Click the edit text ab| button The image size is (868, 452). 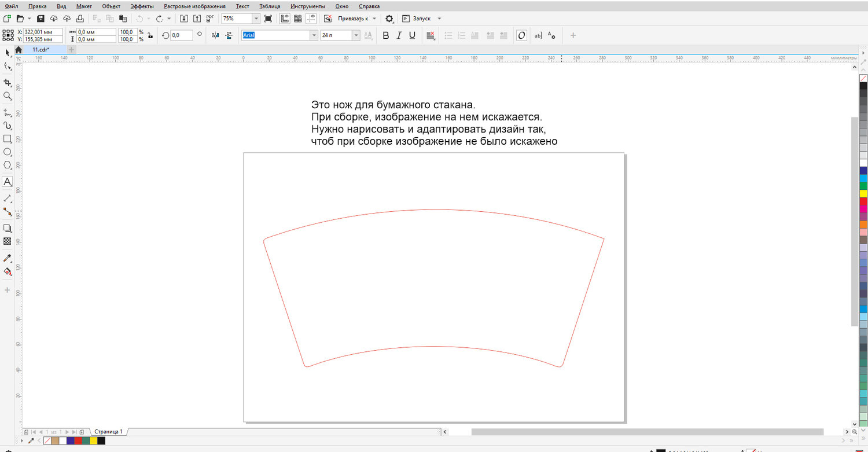[538, 35]
